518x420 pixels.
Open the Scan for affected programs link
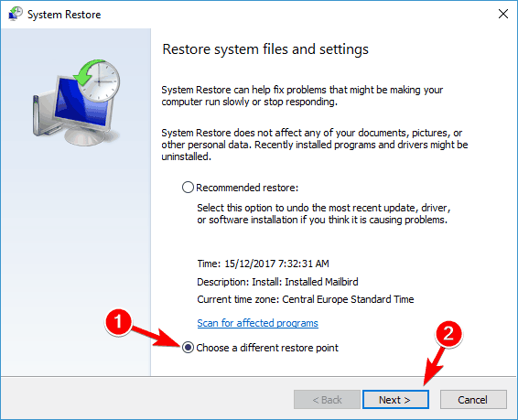pyautogui.click(x=258, y=323)
